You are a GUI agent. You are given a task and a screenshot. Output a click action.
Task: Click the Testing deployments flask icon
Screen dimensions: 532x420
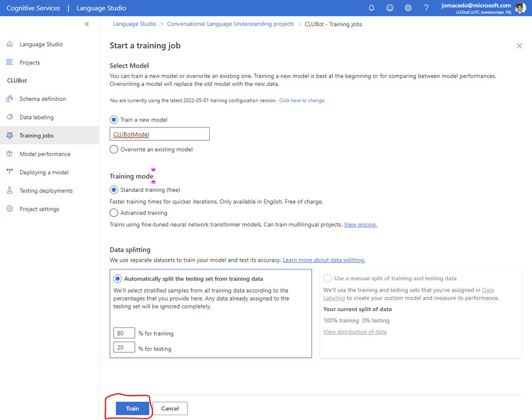10,190
